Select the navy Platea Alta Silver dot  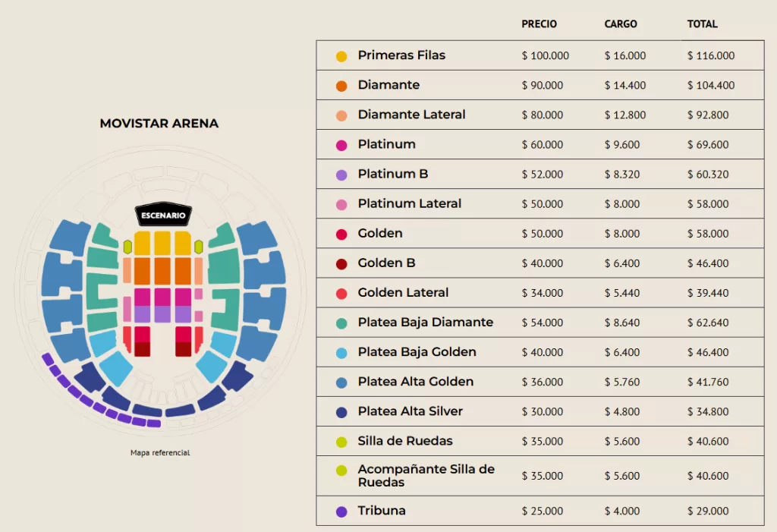(x=341, y=412)
